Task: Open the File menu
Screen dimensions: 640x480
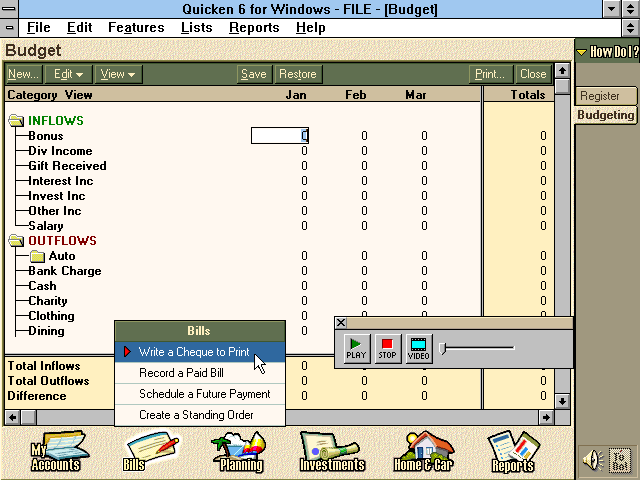Action: [39, 28]
